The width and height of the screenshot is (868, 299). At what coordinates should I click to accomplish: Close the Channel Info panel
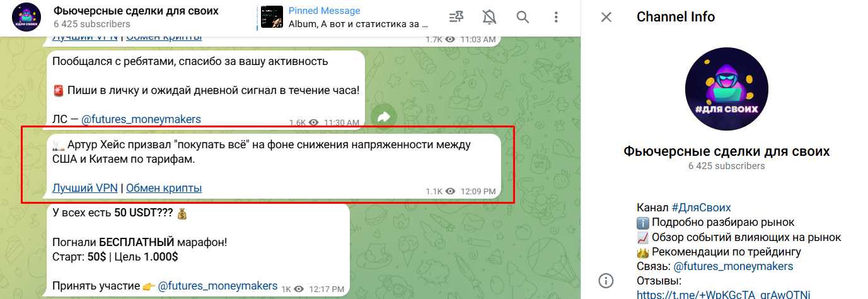coord(606,17)
